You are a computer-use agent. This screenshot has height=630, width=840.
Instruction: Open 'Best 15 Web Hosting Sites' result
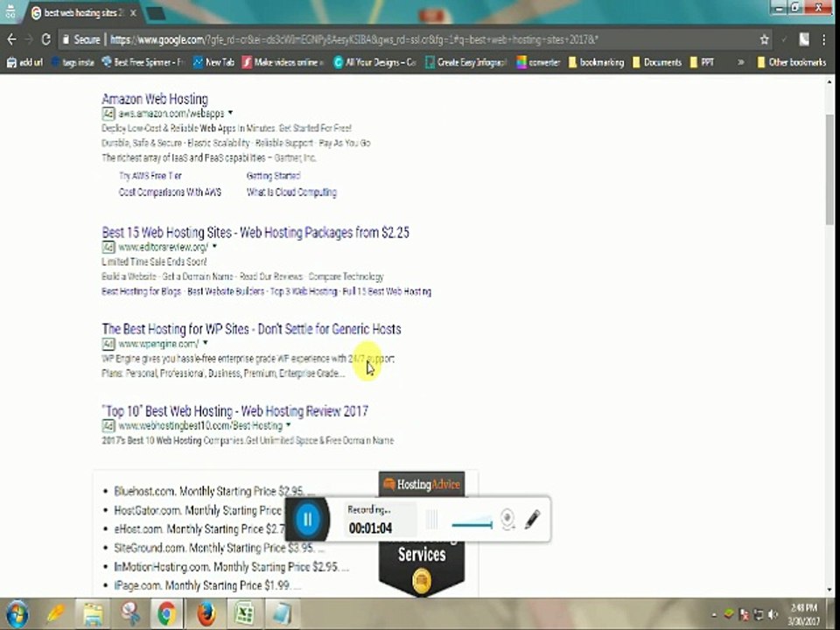(x=255, y=233)
